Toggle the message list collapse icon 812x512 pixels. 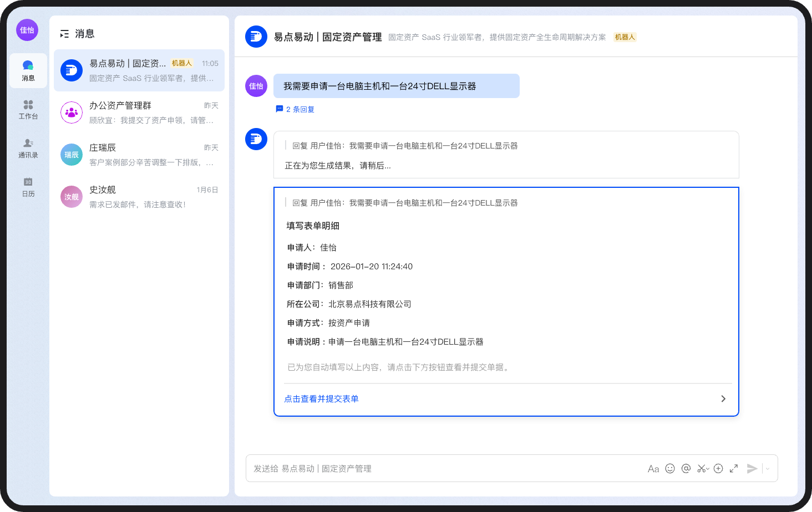pos(64,34)
